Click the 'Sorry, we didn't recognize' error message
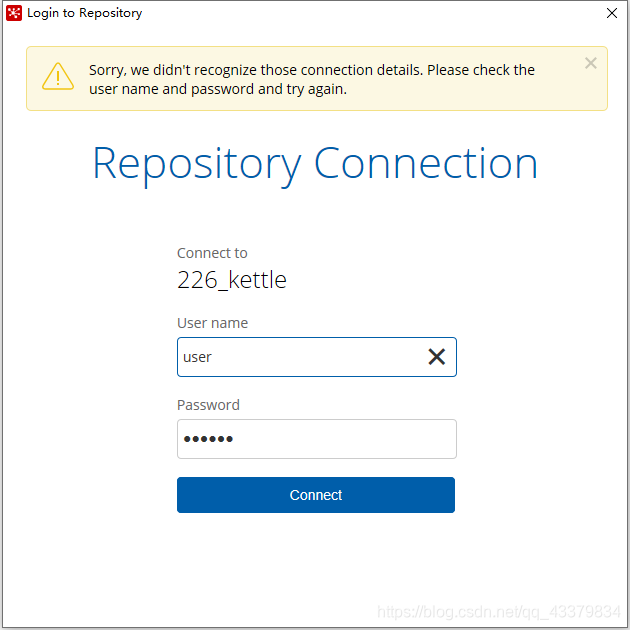630x630 pixels. (x=312, y=79)
